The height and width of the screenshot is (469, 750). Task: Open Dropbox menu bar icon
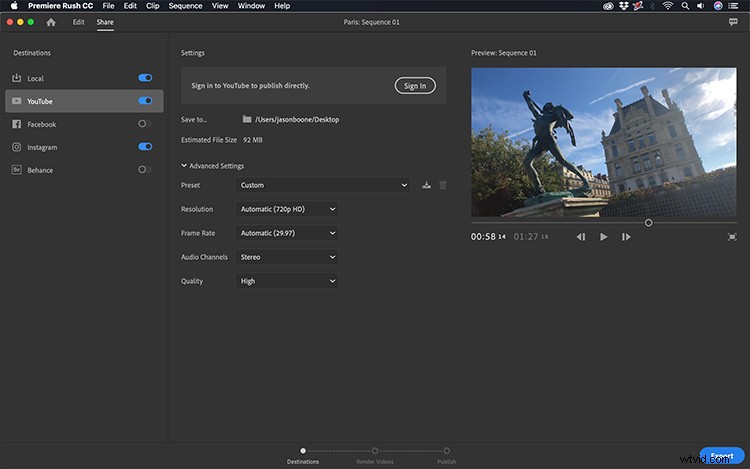point(623,6)
